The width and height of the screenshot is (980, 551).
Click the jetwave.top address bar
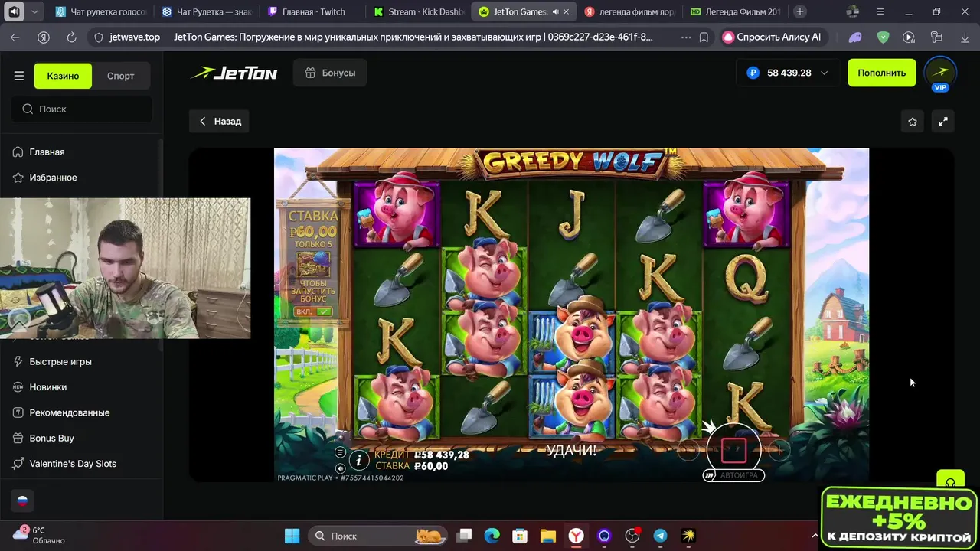[x=134, y=37]
